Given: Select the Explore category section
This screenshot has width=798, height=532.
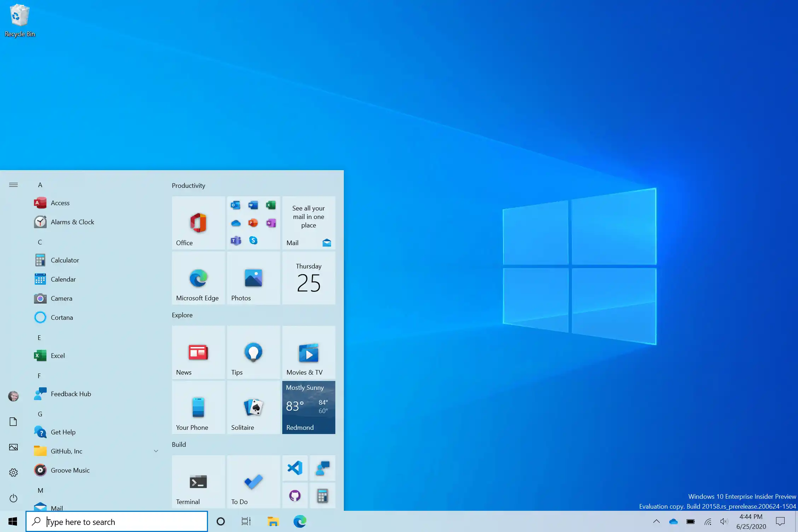Looking at the screenshot, I should click(x=182, y=315).
